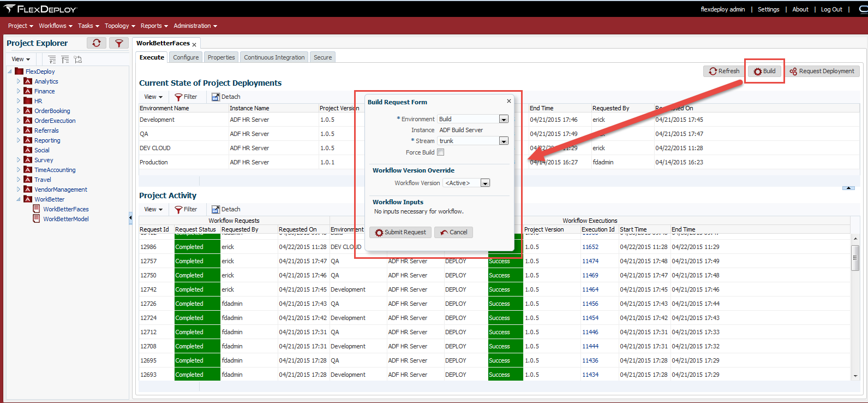Click the Environment Name column header
868x403 pixels.
[183, 108]
